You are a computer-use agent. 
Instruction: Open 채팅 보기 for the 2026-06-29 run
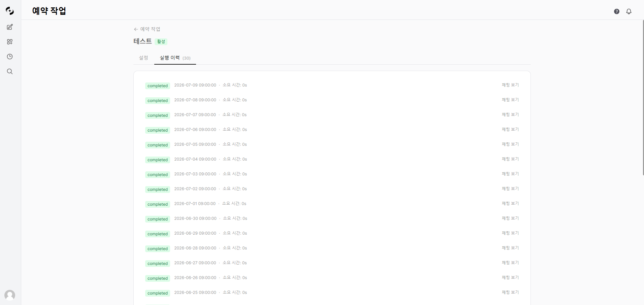tap(510, 233)
